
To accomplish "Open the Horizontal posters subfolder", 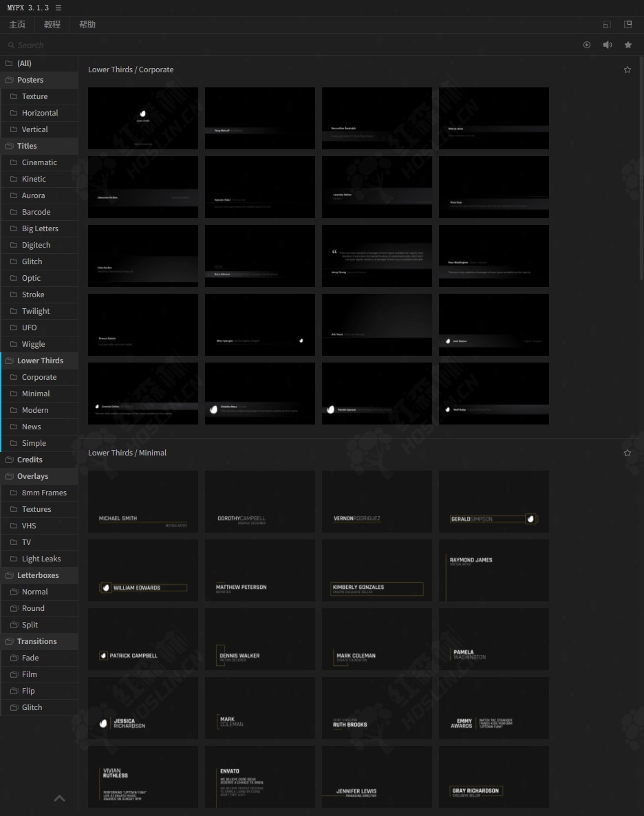I will [39, 113].
